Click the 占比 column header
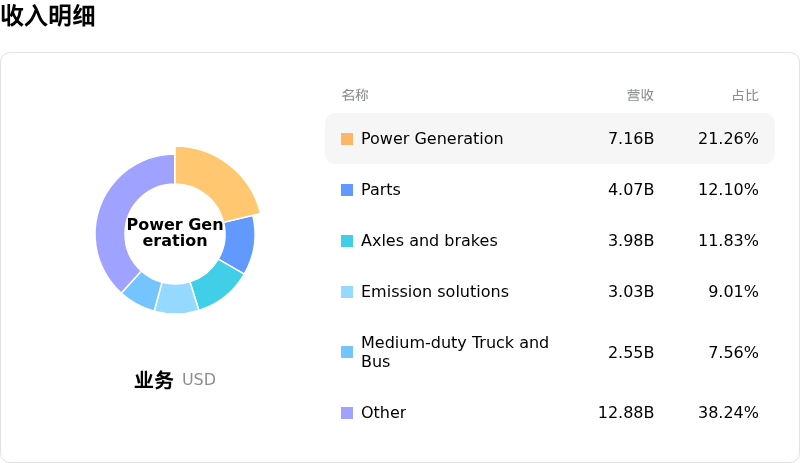This screenshot has width=800, height=463. coord(745,95)
